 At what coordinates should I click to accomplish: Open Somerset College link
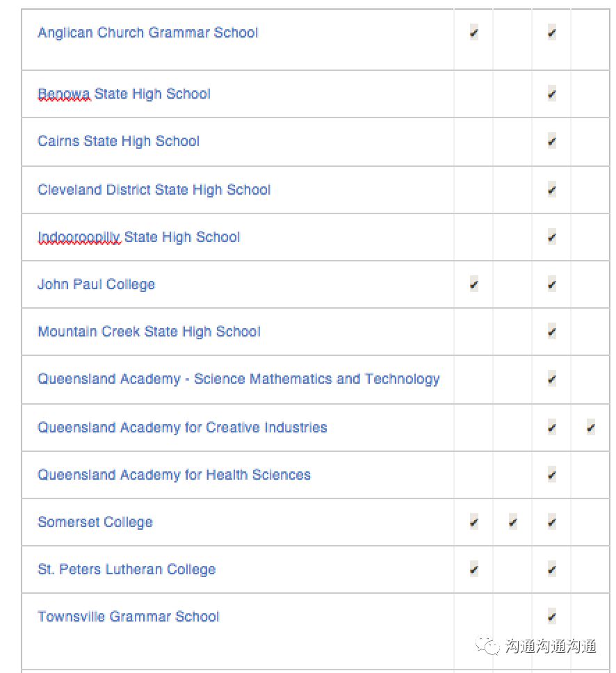point(95,522)
